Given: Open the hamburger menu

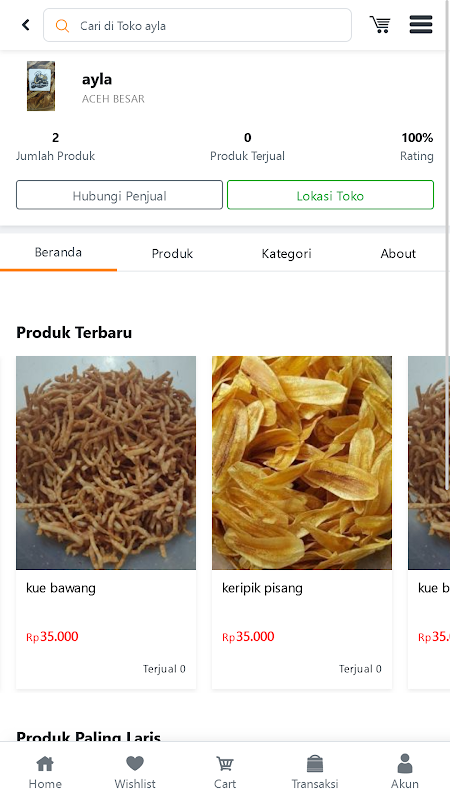Looking at the screenshot, I should (x=421, y=24).
